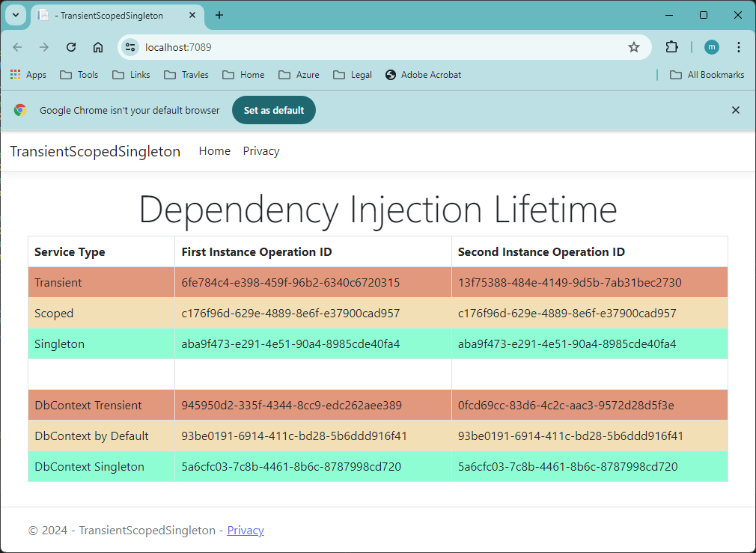The width and height of the screenshot is (756, 553).
Task: Click the bookmark star icon
Action: [x=634, y=46]
